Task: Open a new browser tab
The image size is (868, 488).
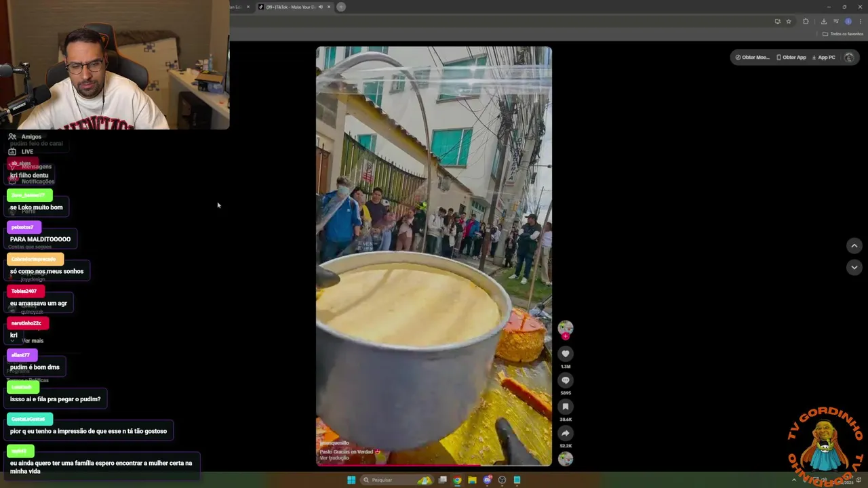Action: 341,7
